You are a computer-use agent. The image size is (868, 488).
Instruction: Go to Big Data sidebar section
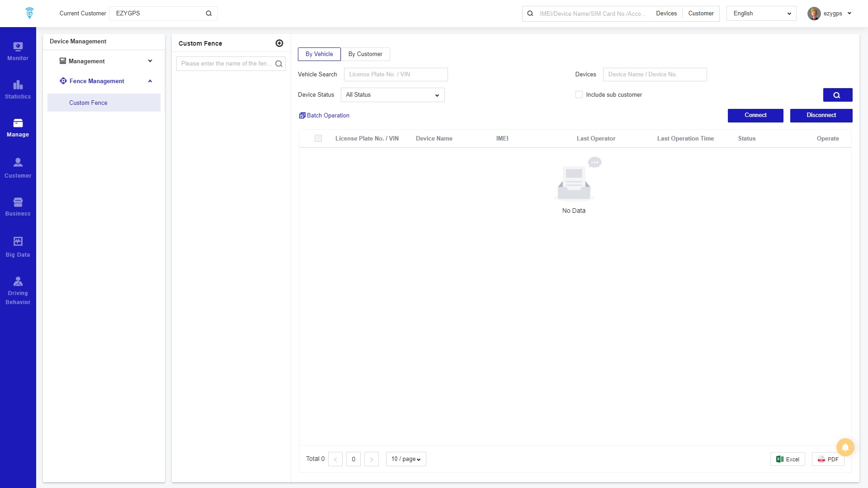click(x=18, y=247)
